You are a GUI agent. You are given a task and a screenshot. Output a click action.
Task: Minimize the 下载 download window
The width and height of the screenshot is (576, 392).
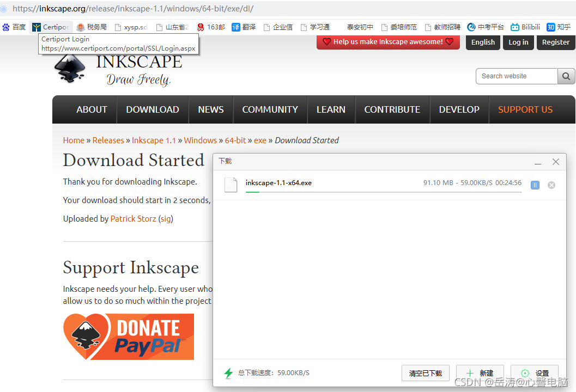pyautogui.click(x=538, y=162)
